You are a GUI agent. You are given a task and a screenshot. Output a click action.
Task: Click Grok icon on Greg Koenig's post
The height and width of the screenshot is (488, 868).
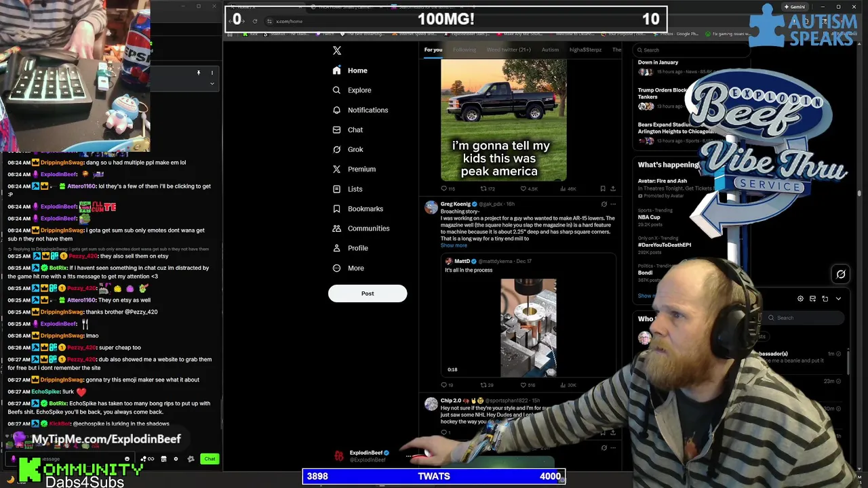click(x=604, y=204)
